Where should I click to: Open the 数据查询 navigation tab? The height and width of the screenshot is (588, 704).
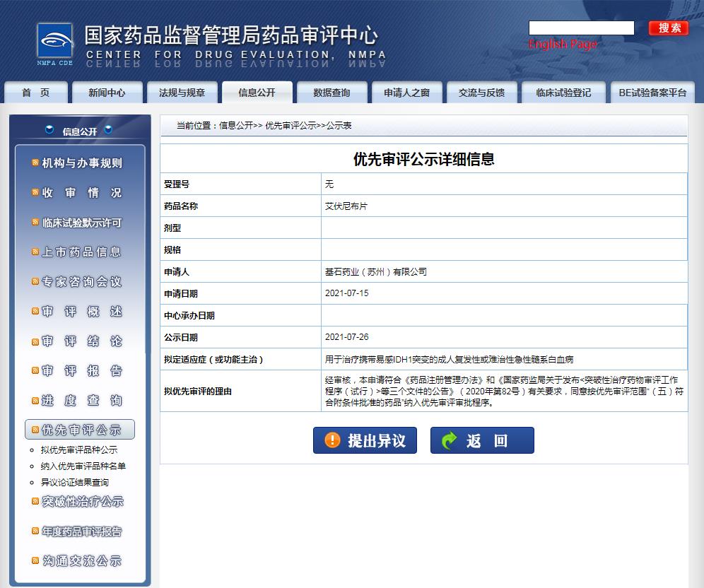[x=332, y=93]
